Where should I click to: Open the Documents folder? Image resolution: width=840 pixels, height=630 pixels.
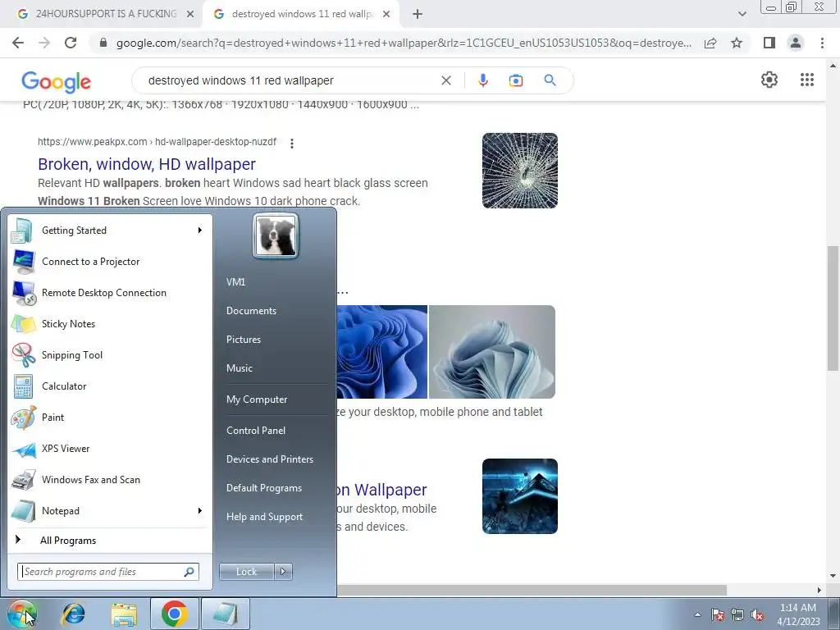[251, 311]
